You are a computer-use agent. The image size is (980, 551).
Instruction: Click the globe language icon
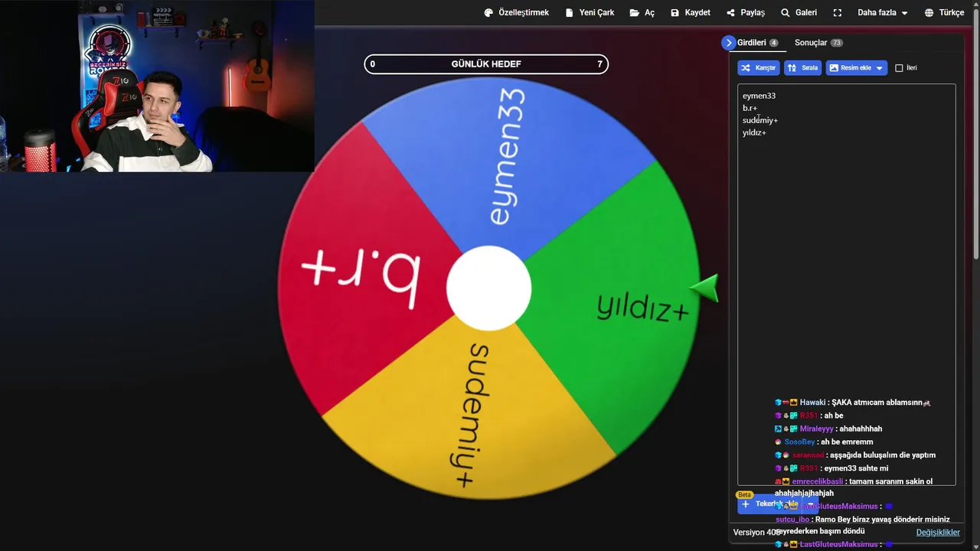(x=929, y=13)
